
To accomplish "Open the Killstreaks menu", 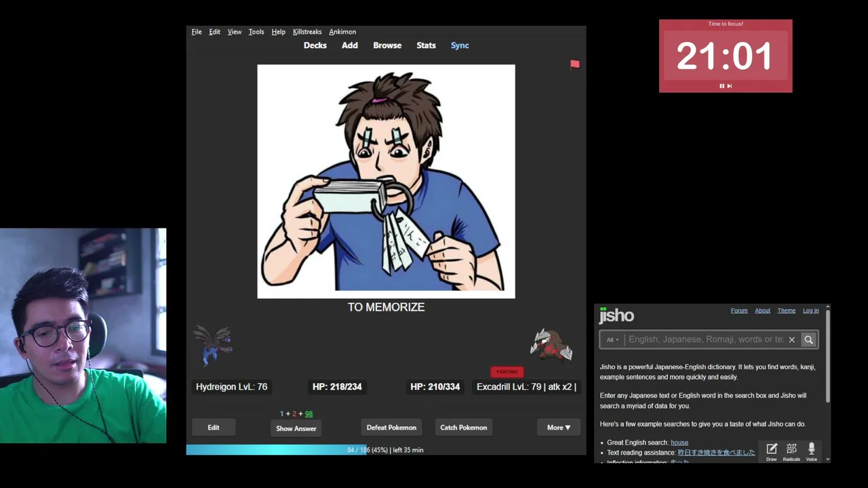I will tap(307, 32).
